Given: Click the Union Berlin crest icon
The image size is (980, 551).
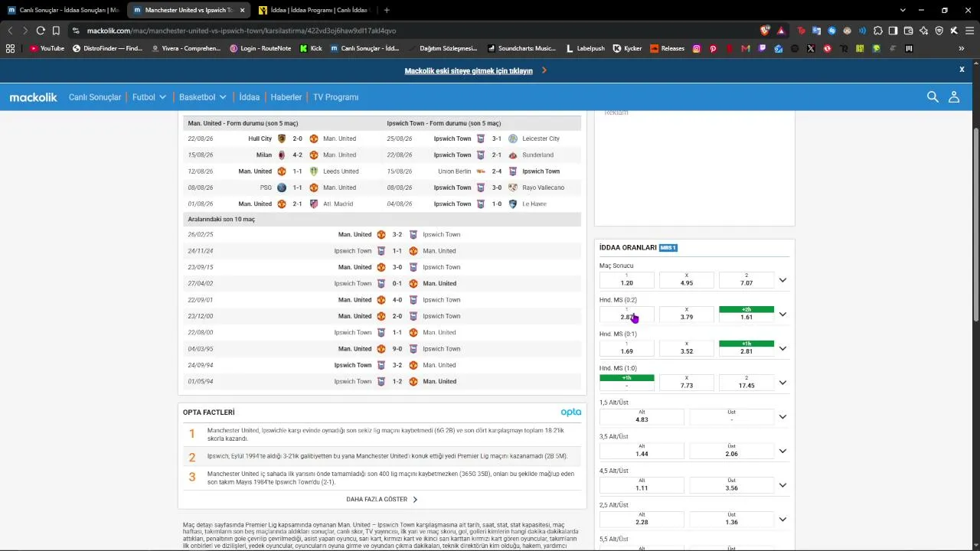Looking at the screenshot, I should (481, 171).
